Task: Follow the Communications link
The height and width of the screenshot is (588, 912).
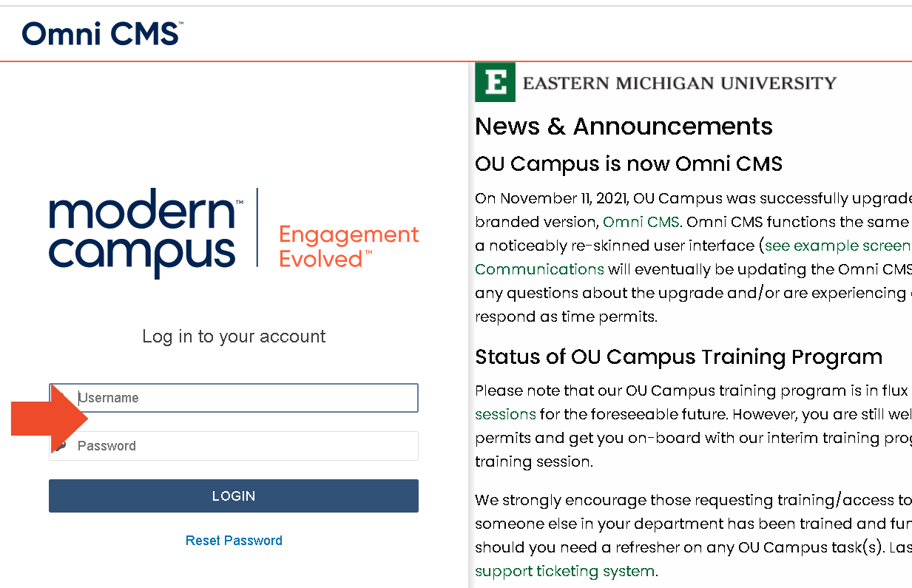Action: 539,269
